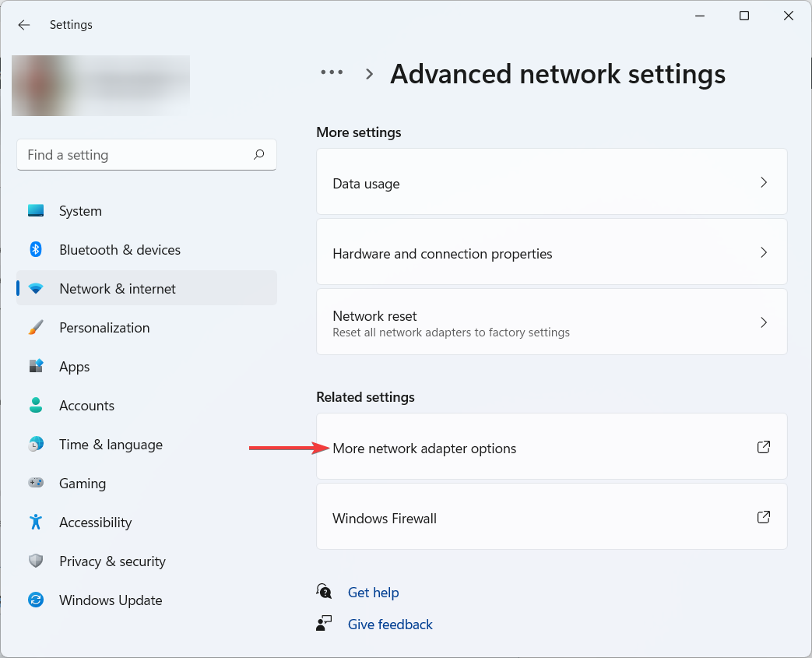Click the Personalization paintbrush icon
This screenshot has width=812, height=658.
pos(36,328)
